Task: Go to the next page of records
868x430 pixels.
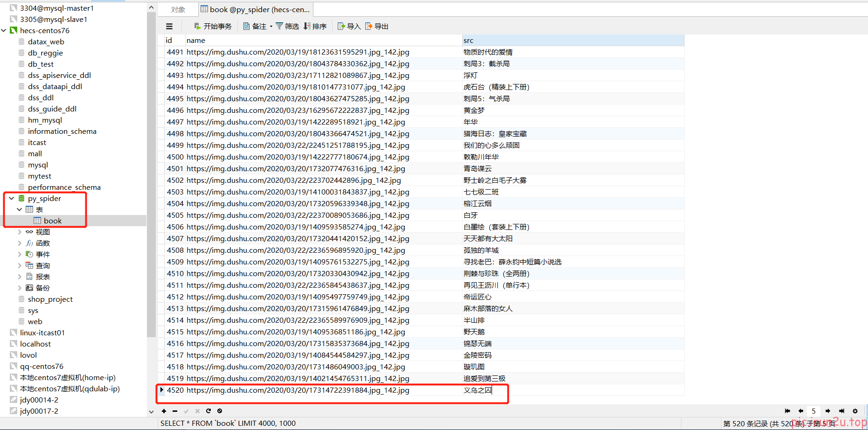Action: pyautogui.click(x=827, y=411)
